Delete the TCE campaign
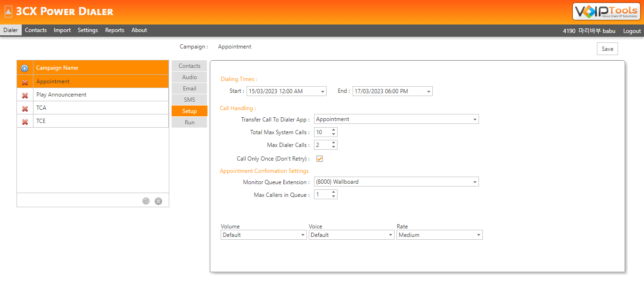Viewport: 644px width, 292px height. click(25, 121)
